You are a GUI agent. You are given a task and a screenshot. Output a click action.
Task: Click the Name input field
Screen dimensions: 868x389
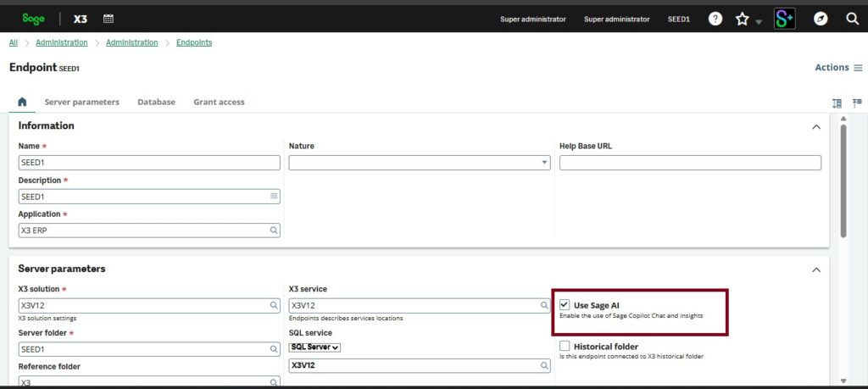pos(149,163)
